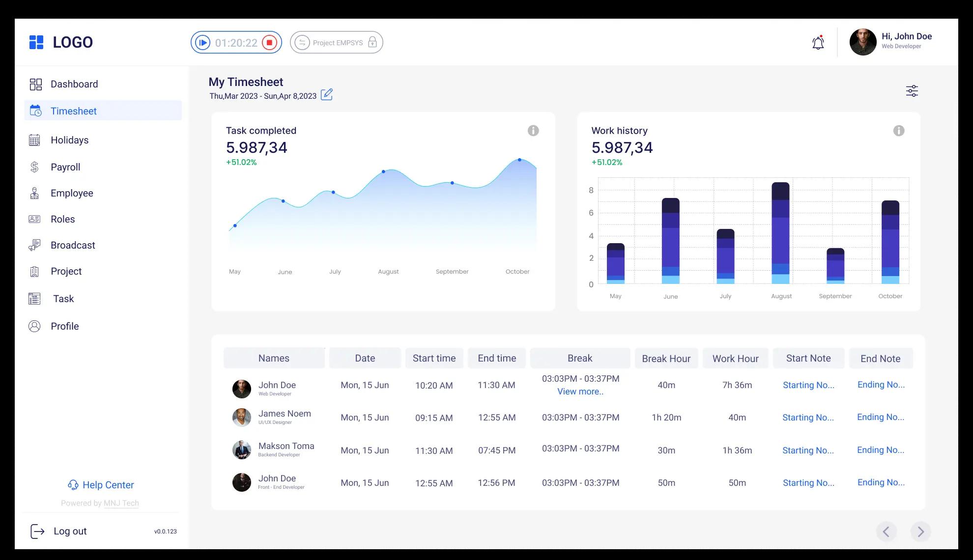This screenshot has width=973, height=560.
Task: Click the Timesheet calendar-clock icon
Action: click(x=35, y=111)
